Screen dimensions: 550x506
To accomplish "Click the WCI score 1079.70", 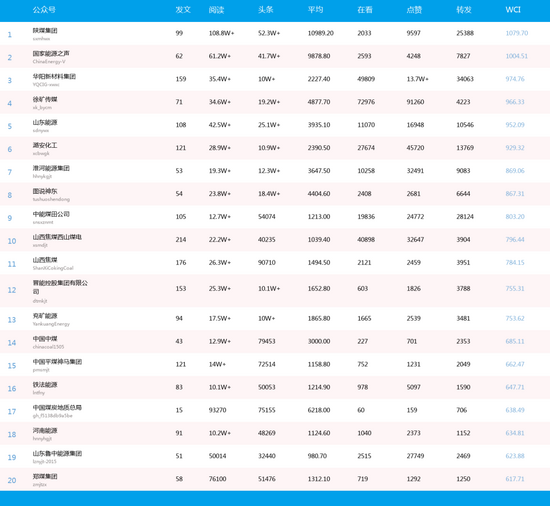I will [x=517, y=33].
